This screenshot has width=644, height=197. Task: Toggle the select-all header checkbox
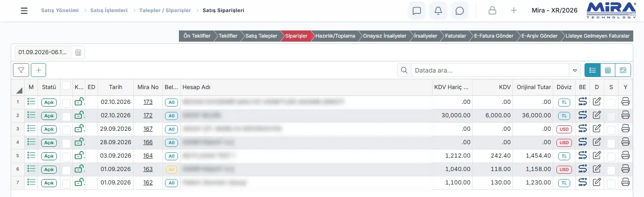pos(66,85)
